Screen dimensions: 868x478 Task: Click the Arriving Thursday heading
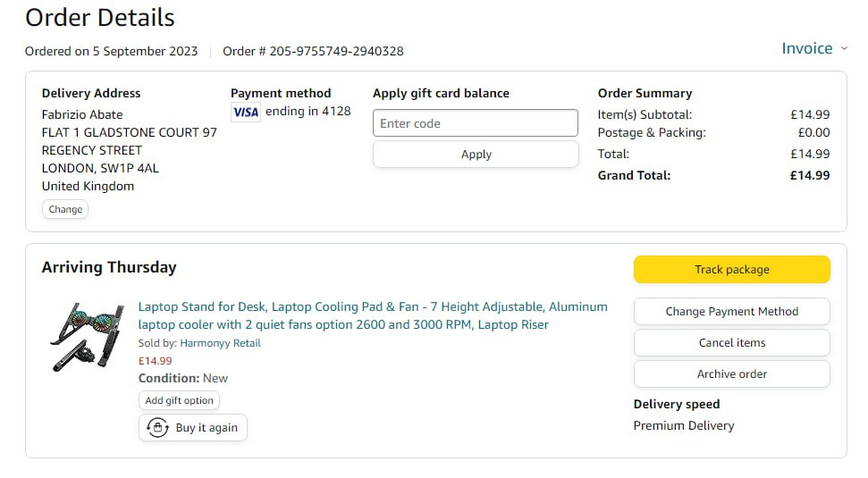click(x=109, y=267)
